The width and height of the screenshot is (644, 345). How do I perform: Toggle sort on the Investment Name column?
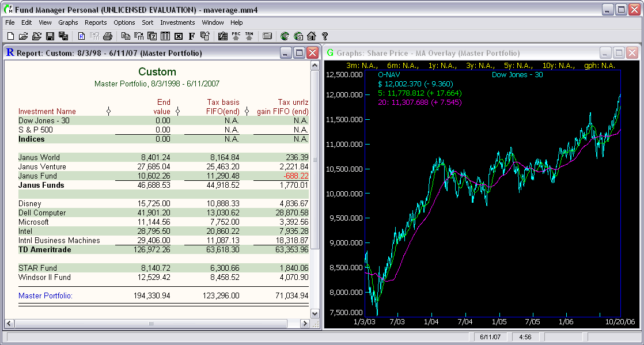pyautogui.click(x=109, y=111)
